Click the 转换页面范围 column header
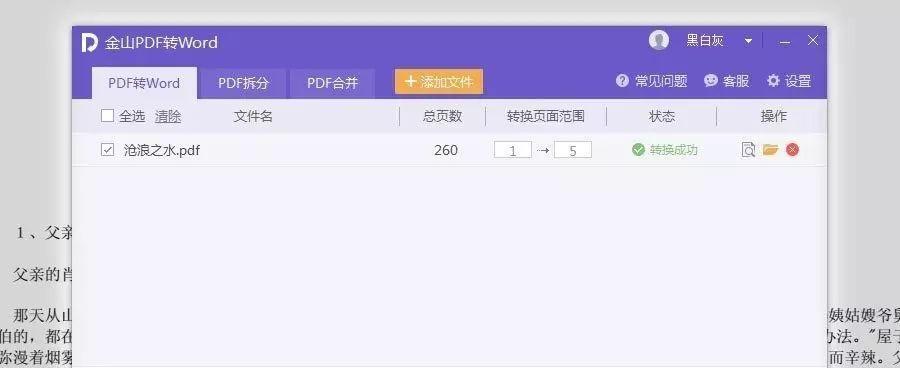The width and height of the screenshot is (900, 368). (x=546, y=117)
